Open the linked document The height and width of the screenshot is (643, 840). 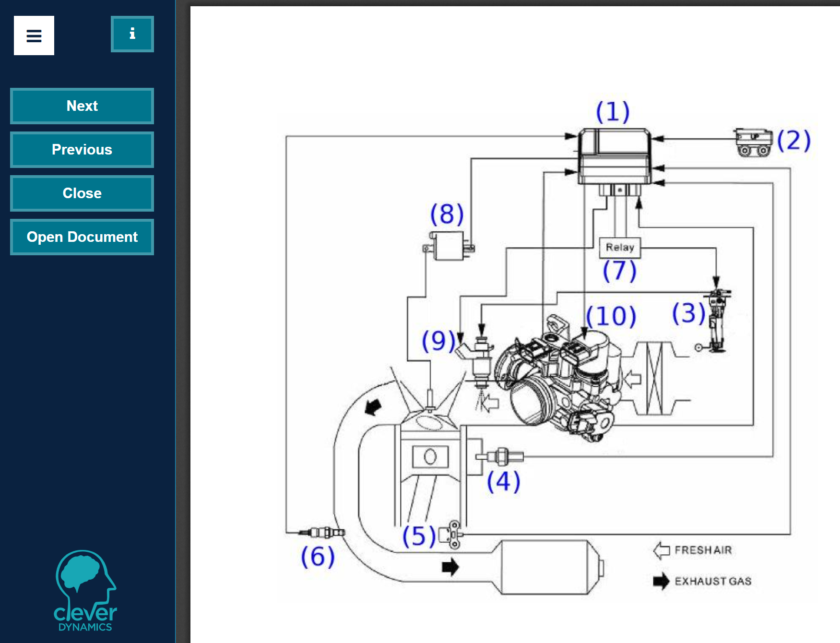(82, 237)
